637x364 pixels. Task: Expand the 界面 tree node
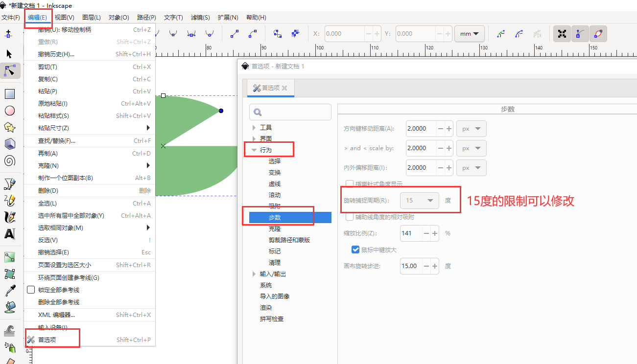coord(254,139)
